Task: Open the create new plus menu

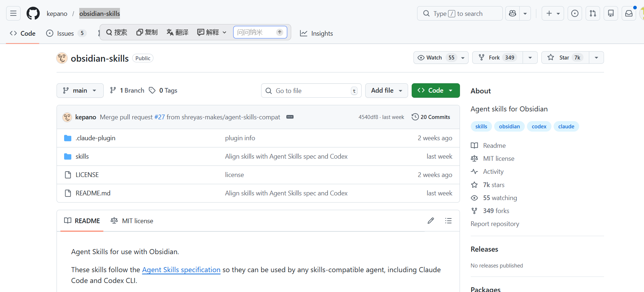Action: click(553, 13)
